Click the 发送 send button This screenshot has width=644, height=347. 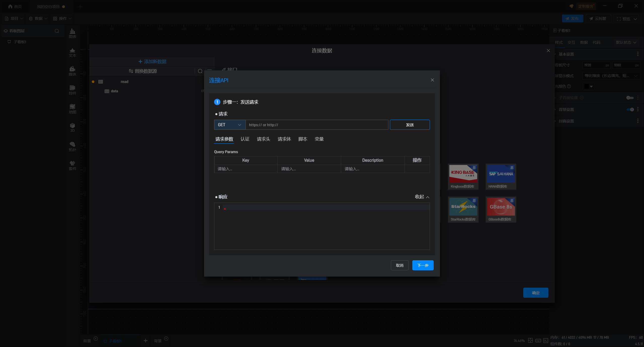410,125
